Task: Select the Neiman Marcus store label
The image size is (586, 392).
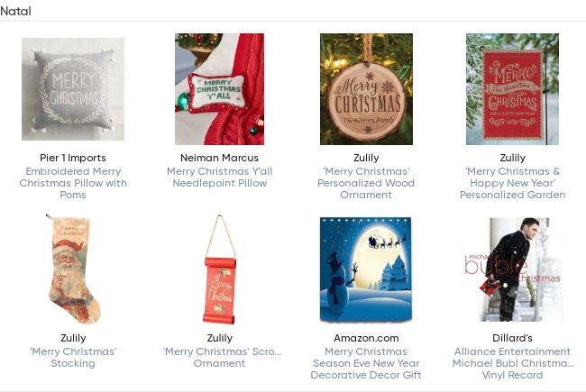Action: click(x=219, y=158)
